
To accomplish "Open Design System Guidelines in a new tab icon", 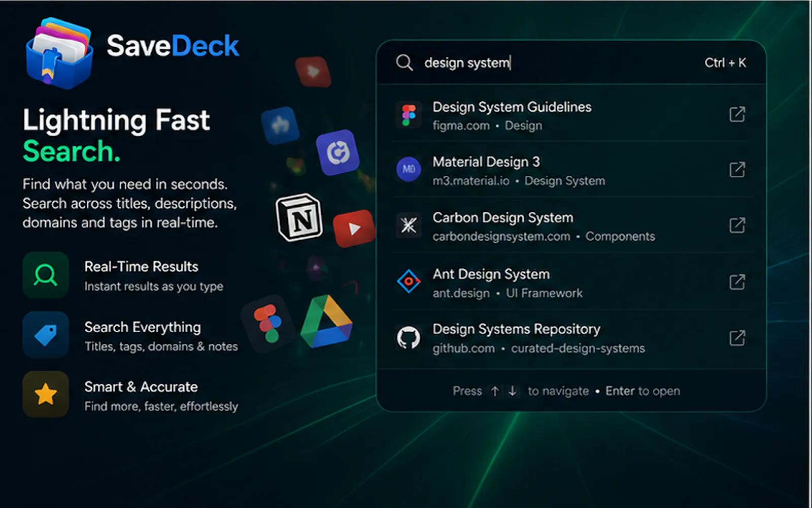I will coord(737,114).
